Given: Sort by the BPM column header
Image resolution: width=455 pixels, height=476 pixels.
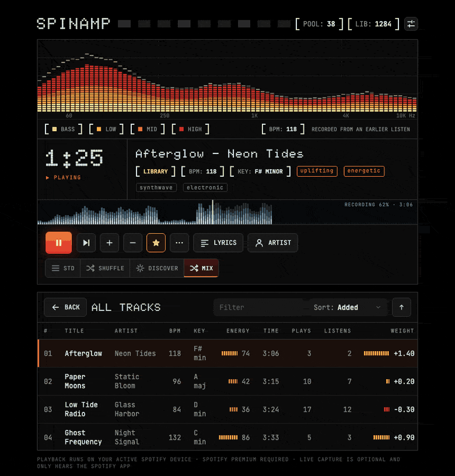Looking at the screenshot, I should pos(175,331).
